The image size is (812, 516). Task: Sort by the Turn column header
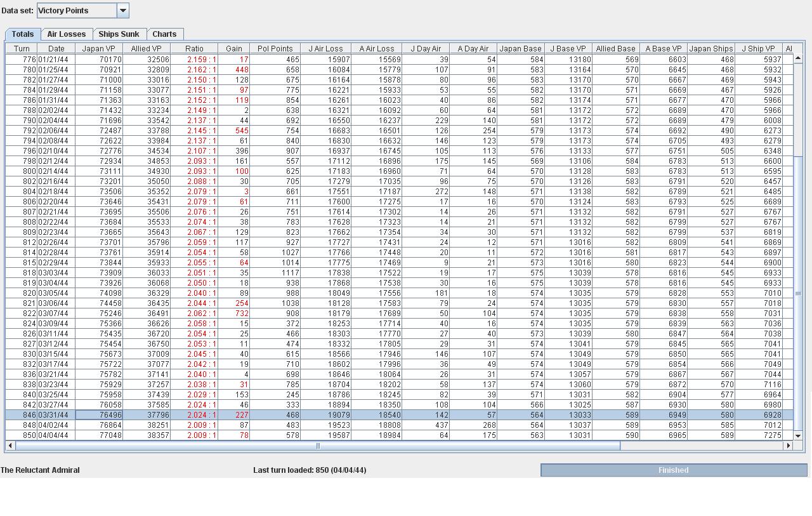click(x=22, y=49)
